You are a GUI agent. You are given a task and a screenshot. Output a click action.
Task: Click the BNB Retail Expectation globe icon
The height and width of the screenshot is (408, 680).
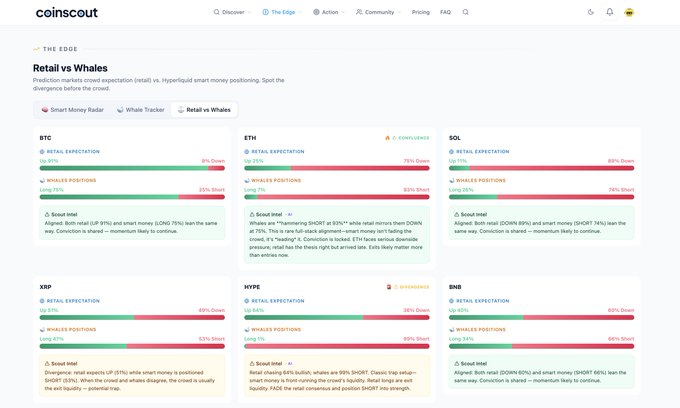click(451, 301)
